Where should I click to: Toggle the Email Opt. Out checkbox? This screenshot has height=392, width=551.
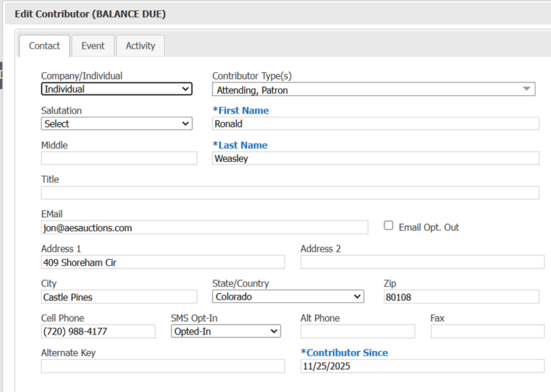(x=388, y=226)
